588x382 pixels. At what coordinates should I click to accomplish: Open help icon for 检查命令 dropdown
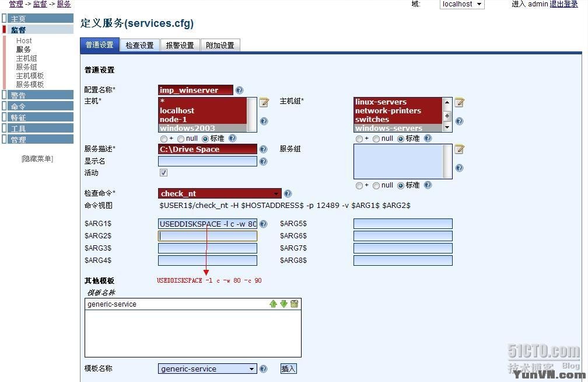pos(288,193)
